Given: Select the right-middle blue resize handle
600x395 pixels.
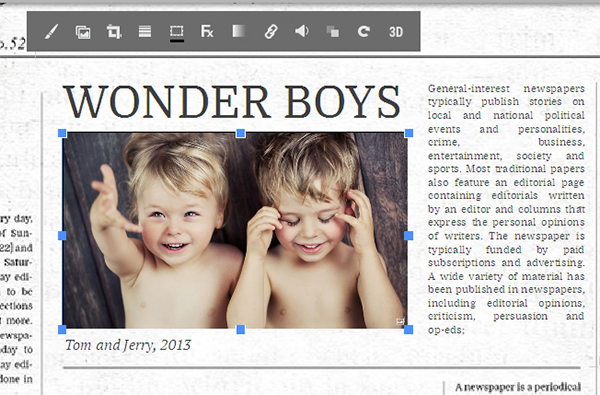Looking at the screenshot, I should coord(408,235).
